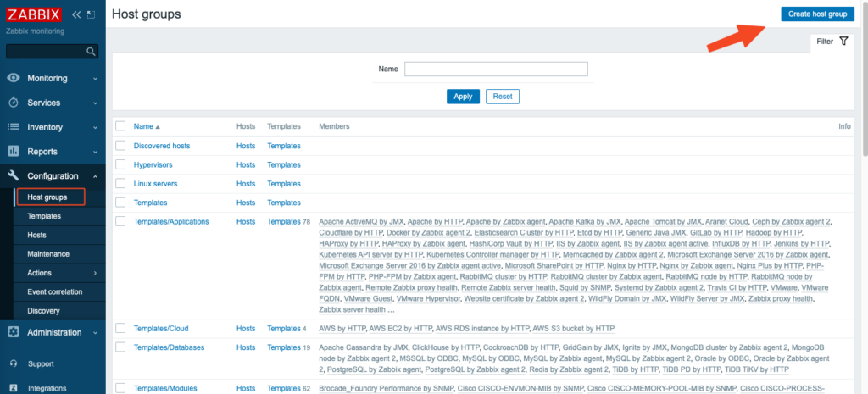Open AWS EC2 by HTTP member link
The height and width of the screenshot is (394, 868).
click(x=401, y=329)
